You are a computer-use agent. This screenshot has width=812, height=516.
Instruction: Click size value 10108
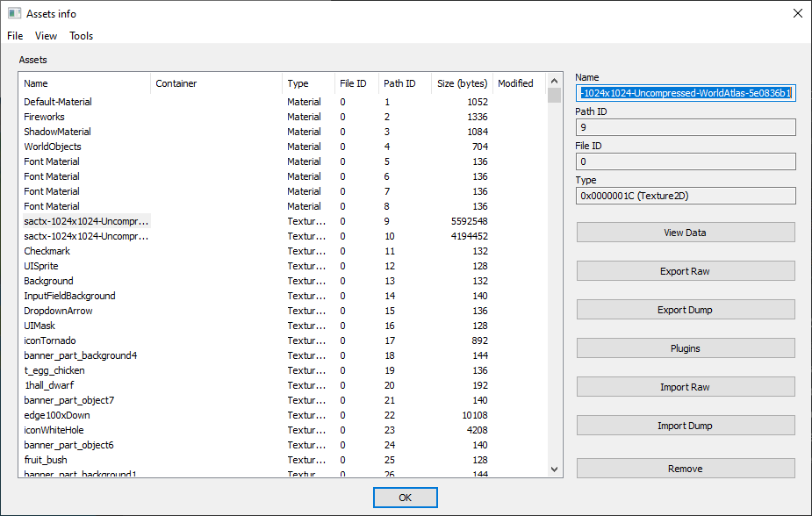(475, 415)
